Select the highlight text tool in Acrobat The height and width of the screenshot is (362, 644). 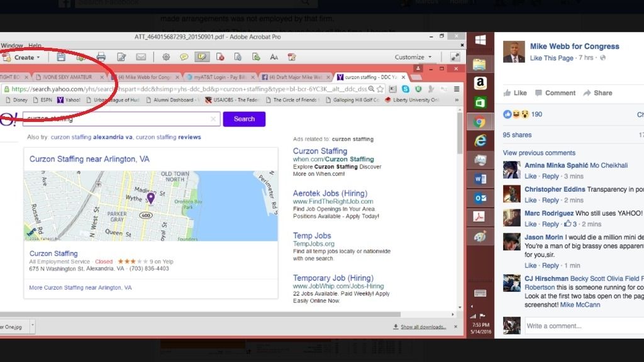202,57
